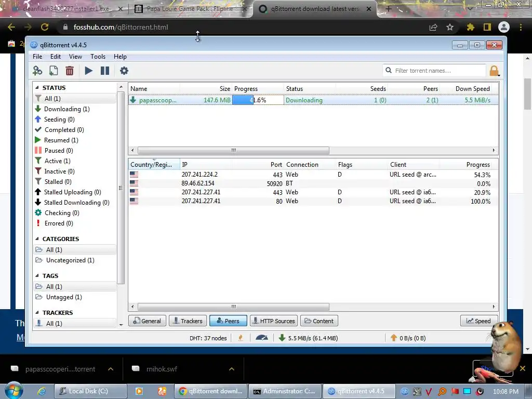This screenshot has height=399, width=532.
Task: Click the red delete torrent trash icon
Action: (x=70, y=71)
